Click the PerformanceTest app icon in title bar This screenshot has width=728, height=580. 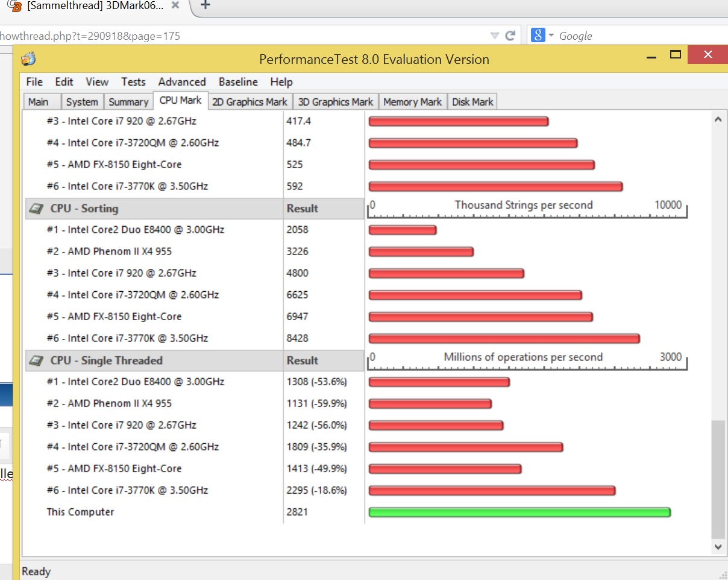click(x=28, y=59)
